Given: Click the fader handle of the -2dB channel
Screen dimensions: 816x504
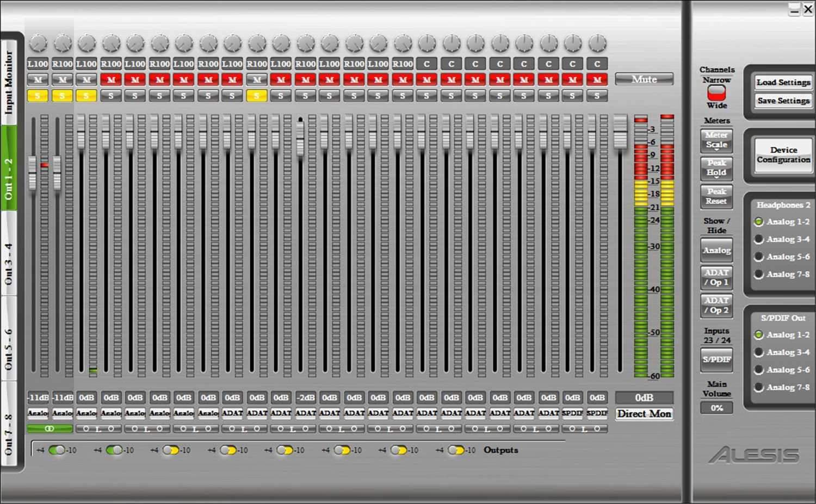Looking at the screenshot, I should (300, 138).
